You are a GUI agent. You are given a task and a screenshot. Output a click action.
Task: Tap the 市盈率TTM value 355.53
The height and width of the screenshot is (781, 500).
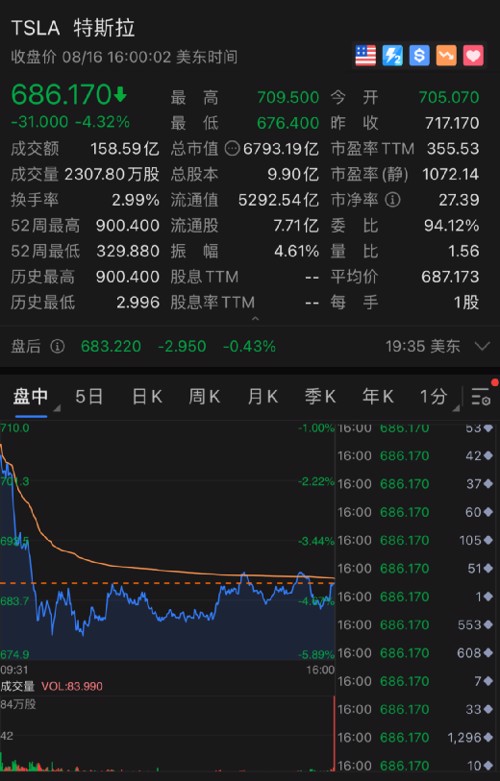tap(453, 148)
